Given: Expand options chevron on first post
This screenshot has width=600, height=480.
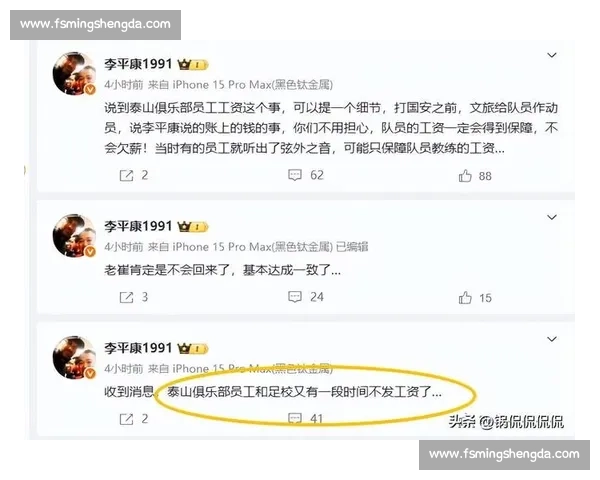Looking at the screenshot, I should (x=551, y=56).
